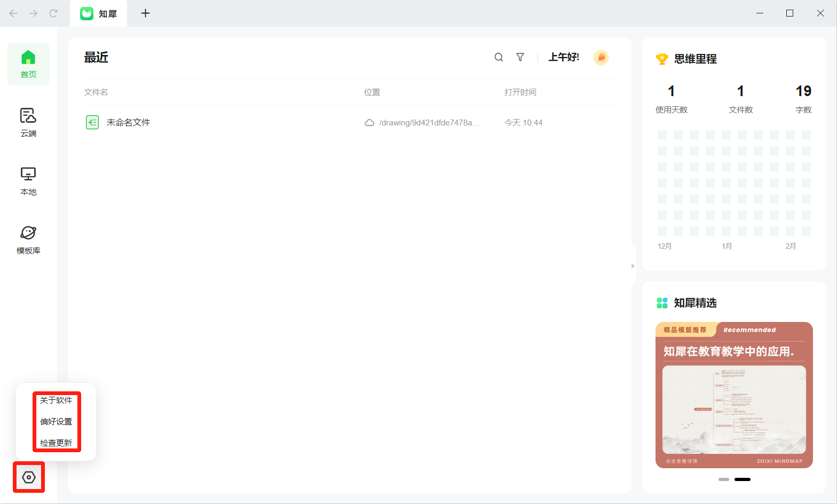Sort by 打开时间 column header
This screenshot has height=504, width=837.
point(520,92)
